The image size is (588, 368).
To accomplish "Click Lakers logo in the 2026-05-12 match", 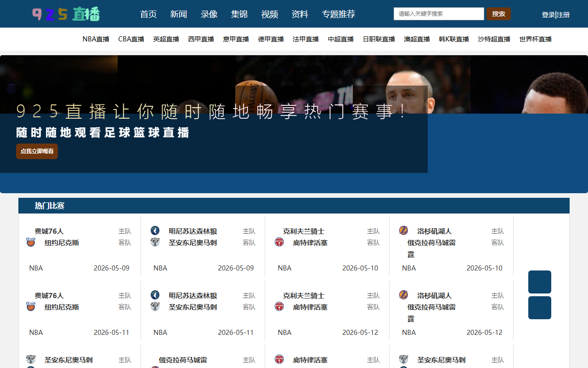I will (403, 295).
